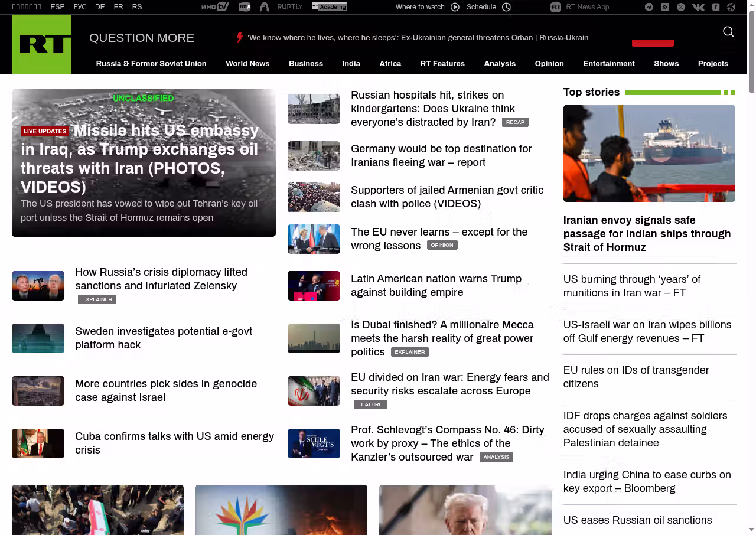The height and width of the screenshot is (535, 756).
Task: Click the Iranian envoy top story image
Action: pyautogui.click(x=649, y=154)
